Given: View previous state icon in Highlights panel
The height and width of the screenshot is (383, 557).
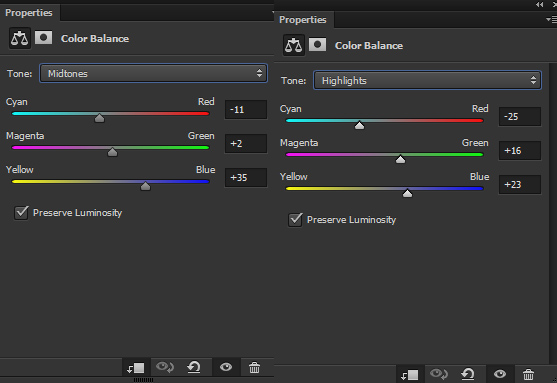Looking at the screenshot, I should click(439, 374).
